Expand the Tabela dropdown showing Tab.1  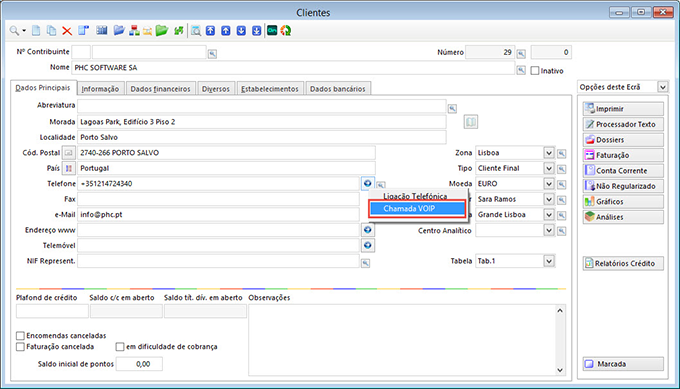click(549, 261)
